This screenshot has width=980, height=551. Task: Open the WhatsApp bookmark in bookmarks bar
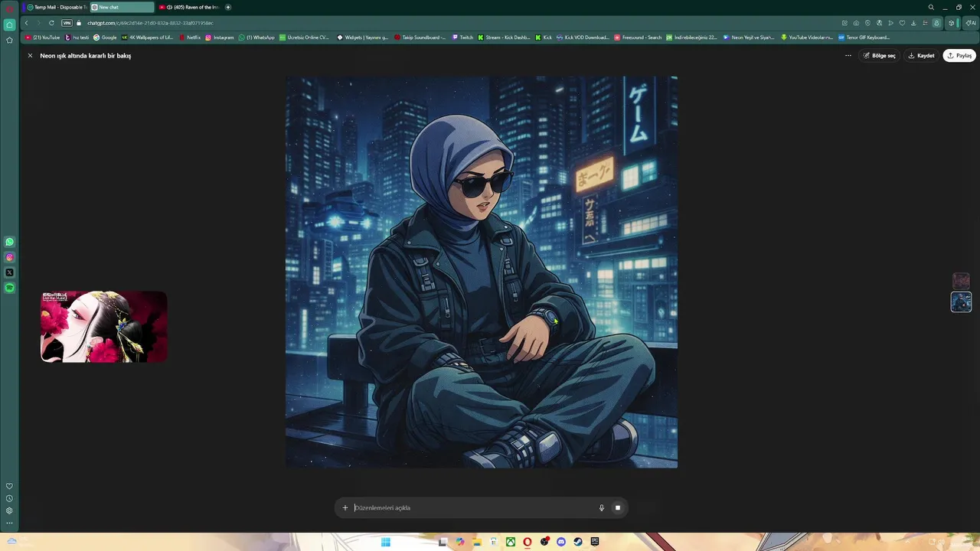coord(256,37)
